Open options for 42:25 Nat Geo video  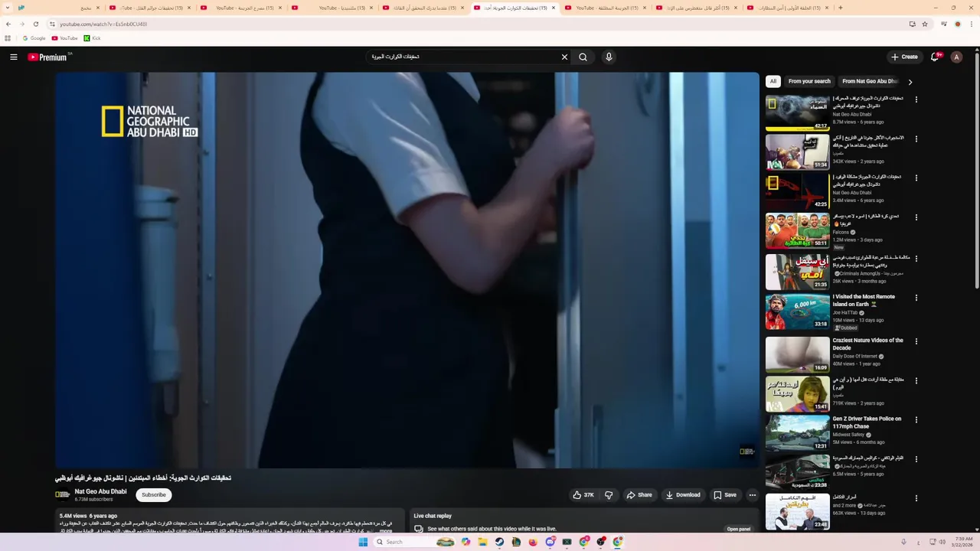[x=916, y=178]
